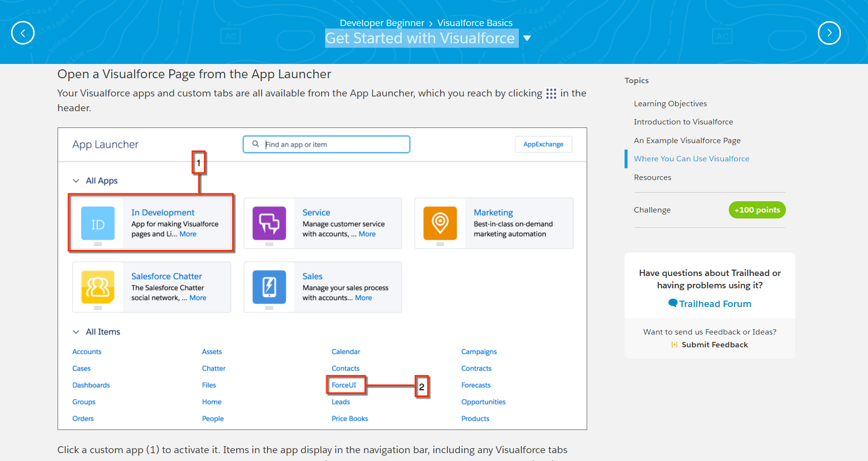Jump to An Example Visualforce Page topic
This screenshot has height=461, width=868.
[687, 140]
